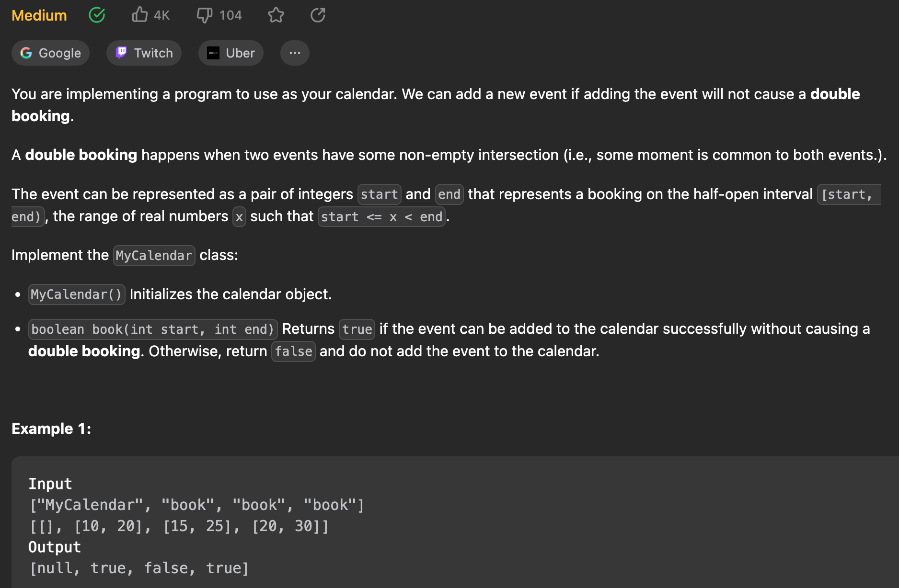
Task: Click the share arrow icon
Action: tap(318, 15)
